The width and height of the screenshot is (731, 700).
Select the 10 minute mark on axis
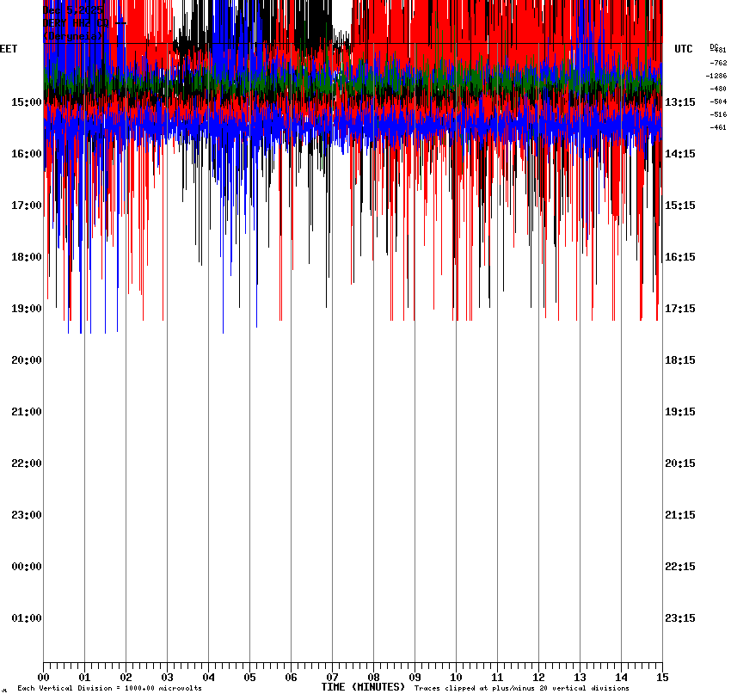(x=456, y=677)
